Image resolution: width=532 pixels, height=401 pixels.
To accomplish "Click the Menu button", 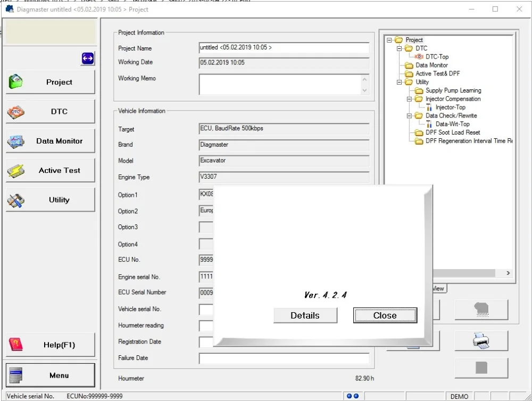I will [50, 375].
